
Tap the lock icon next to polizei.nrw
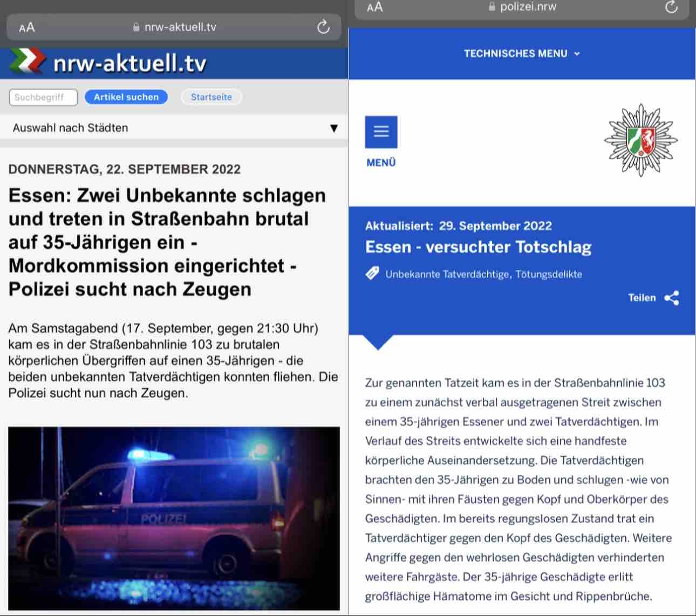coord(492,7)
